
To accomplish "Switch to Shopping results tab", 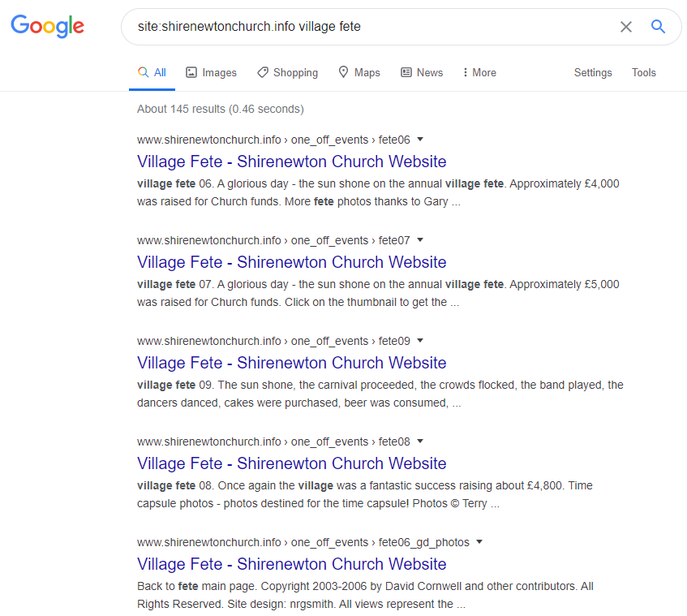I will point(287,73).
